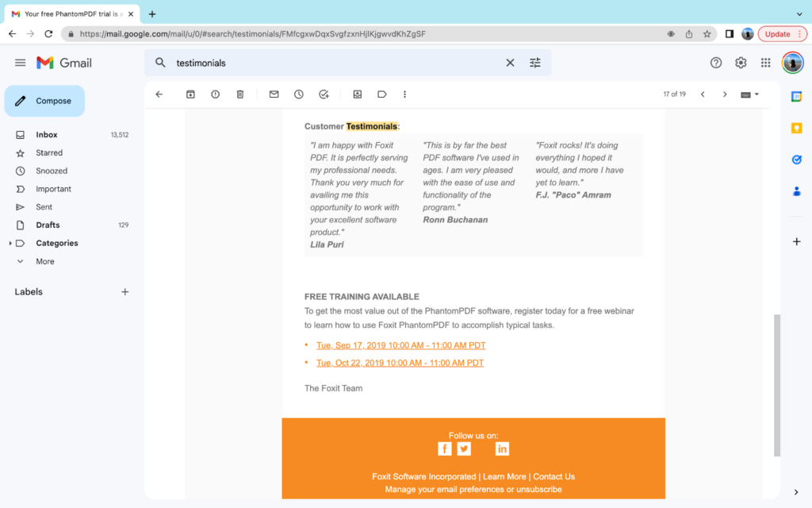Click the search magnifier icon

point(160,63)
